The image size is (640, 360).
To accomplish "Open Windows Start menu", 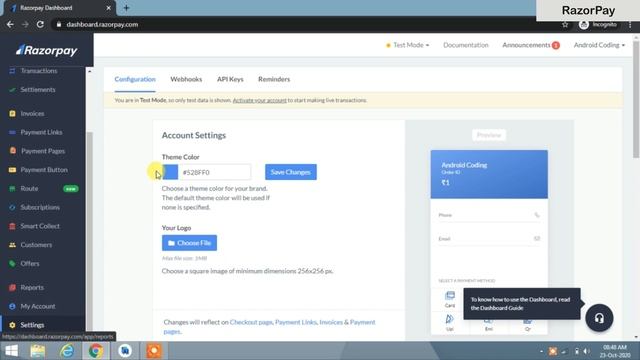I will [11, 351].
